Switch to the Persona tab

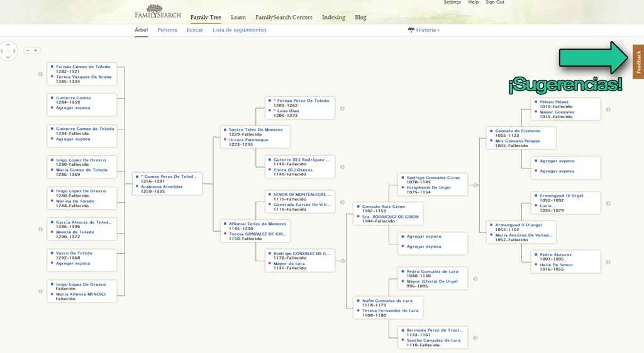(x=167, y=30)
